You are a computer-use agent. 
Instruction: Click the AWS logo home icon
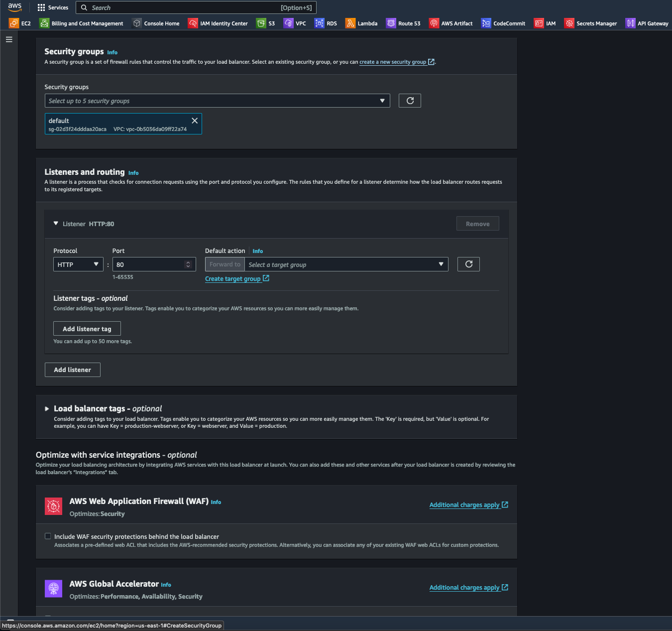(x=14, y=7)
